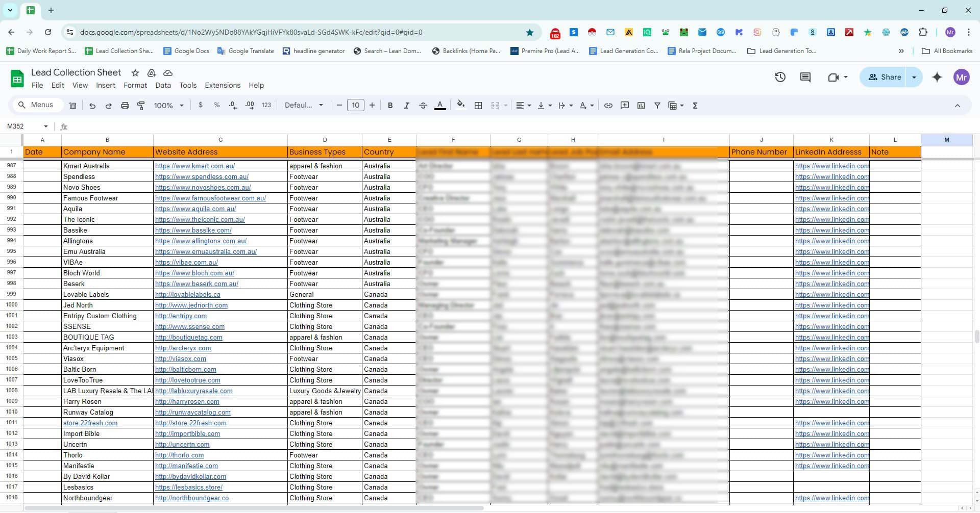This screenshot has width=980, height=513.
Task: Format as currency with dollar icon
Action: tap(201, 105)
